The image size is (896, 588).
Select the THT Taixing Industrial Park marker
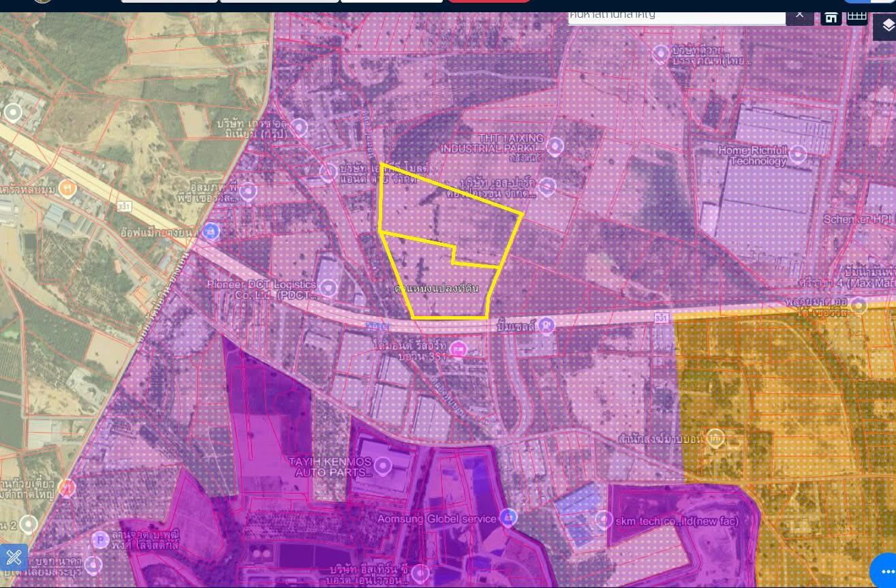pos(555,145)
